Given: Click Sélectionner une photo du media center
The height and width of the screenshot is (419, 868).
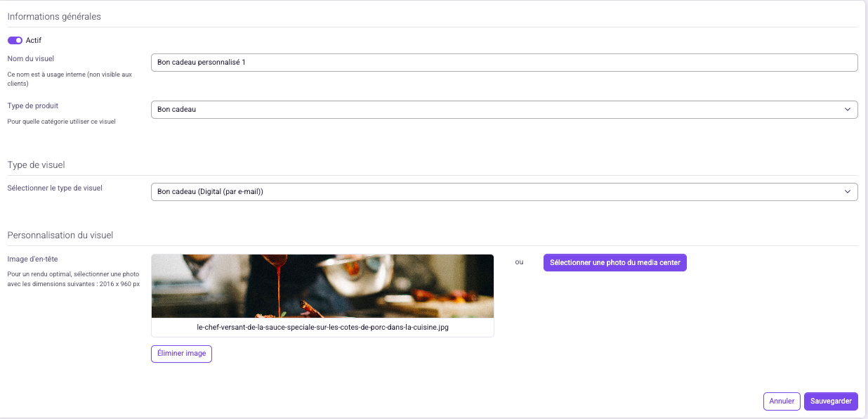Looking at the screenshot, I should 615,263.
